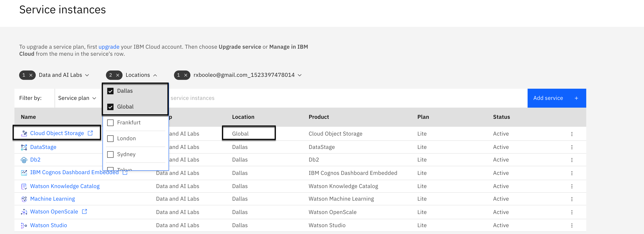This screenshot has width=644, height=234.
Task: Click the Machine Learning service icon
Action: point(24,199)
